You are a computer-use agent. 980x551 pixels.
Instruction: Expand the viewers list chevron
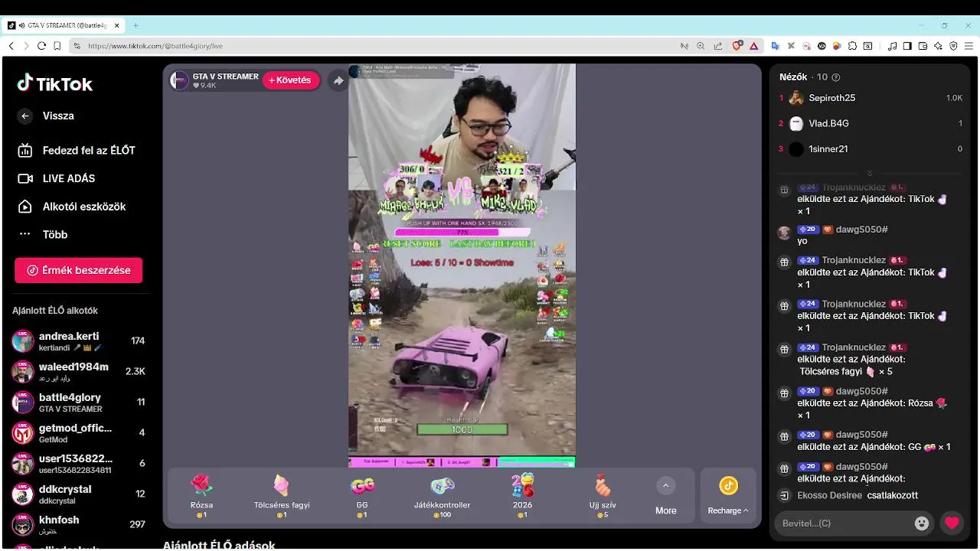[869, 173]
